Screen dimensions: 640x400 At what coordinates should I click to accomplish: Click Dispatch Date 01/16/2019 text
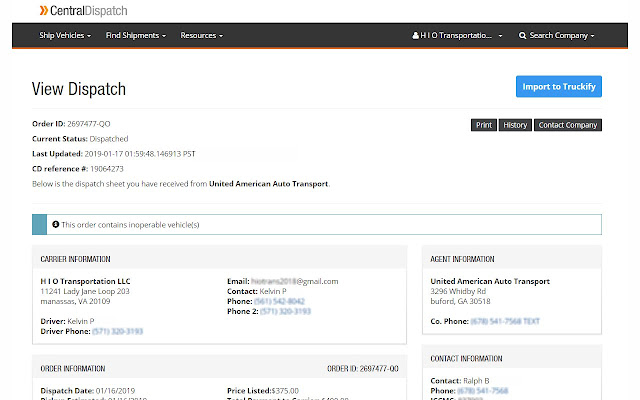point(88,391)
